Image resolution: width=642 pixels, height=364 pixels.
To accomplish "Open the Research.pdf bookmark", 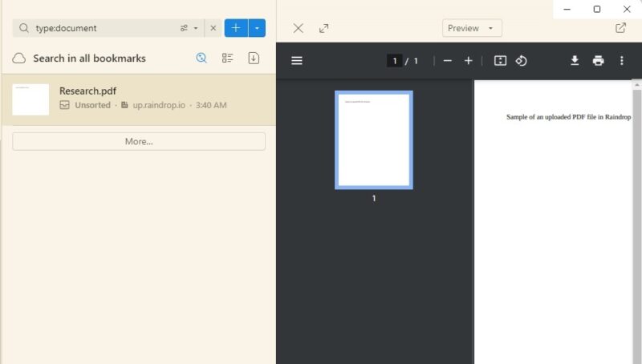I will pos(138,99).
